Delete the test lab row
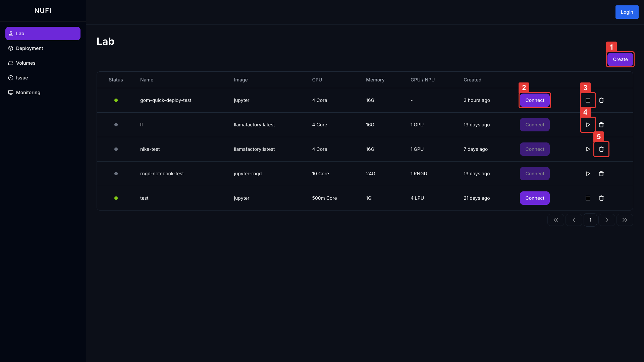This screenshot has width=644, height=362. tap(601, 198)
